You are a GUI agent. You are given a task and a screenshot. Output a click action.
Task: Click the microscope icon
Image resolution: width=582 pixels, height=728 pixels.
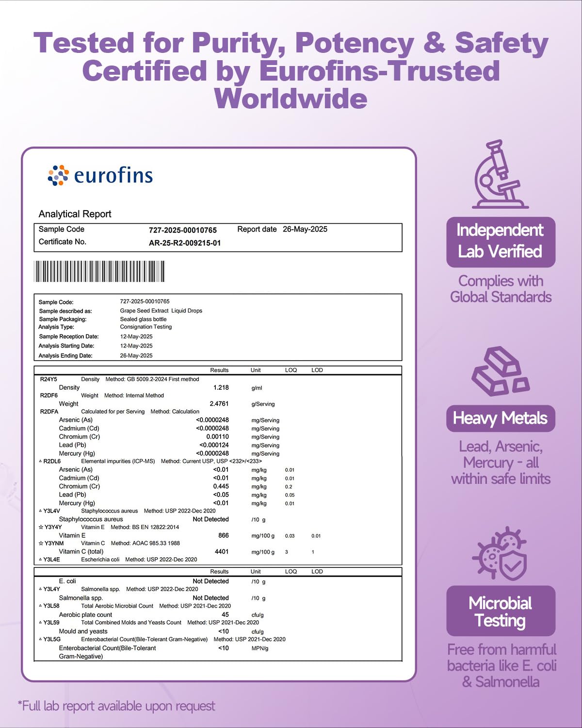(501, 174)
